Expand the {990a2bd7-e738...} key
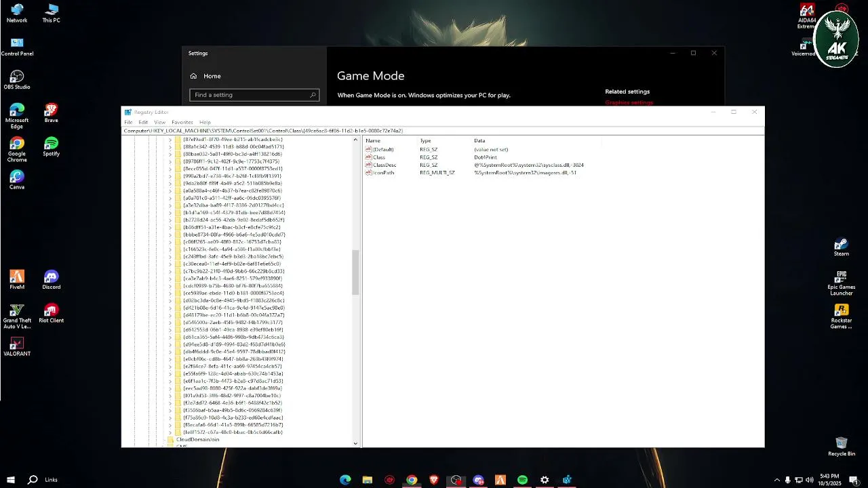This screenshot has height=488, width=868. [x=170, y=176]
